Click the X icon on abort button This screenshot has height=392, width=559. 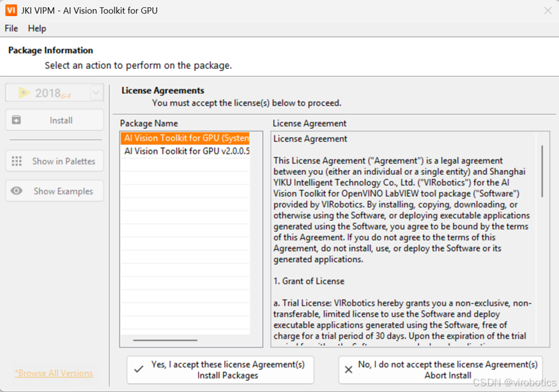click(349, 370)
